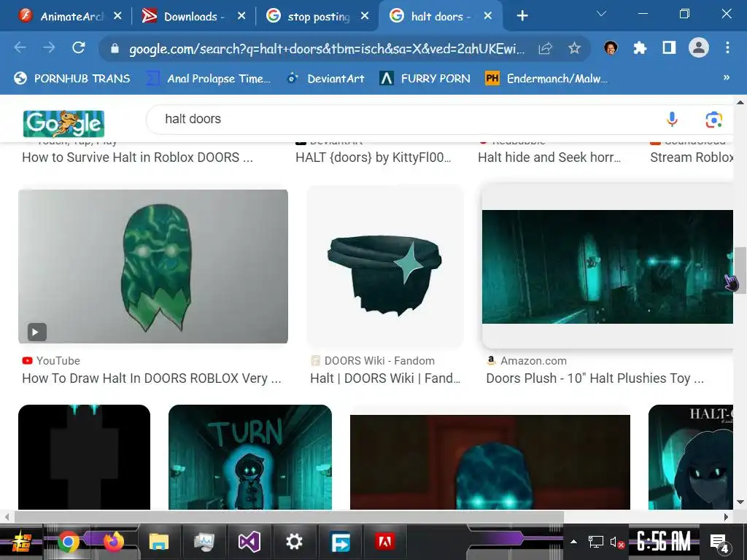Open File Explorer from taskbar
This screenshot has height=560, width=747.
coord(158,542)
